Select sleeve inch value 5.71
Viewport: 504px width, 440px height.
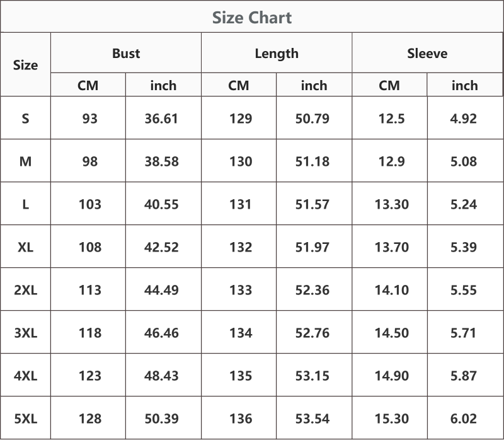(463, 333)
